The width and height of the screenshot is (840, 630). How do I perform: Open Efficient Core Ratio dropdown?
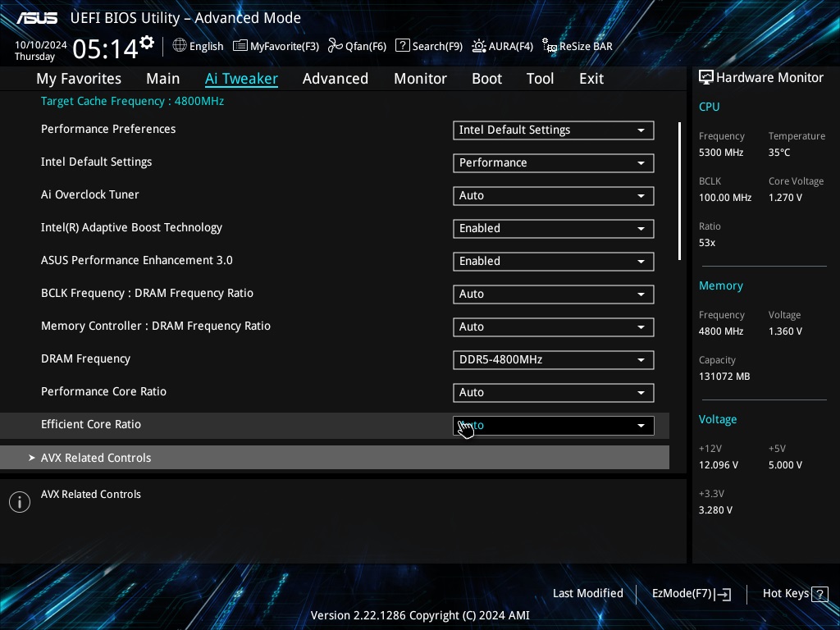(x=554, y=426)
